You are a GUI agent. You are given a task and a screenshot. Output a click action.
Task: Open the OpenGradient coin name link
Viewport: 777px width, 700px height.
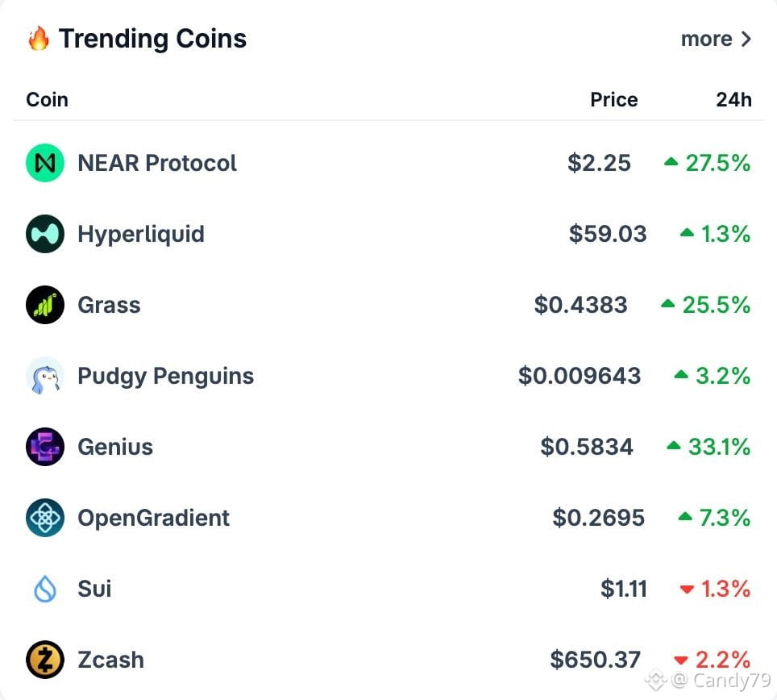(154, 519)
